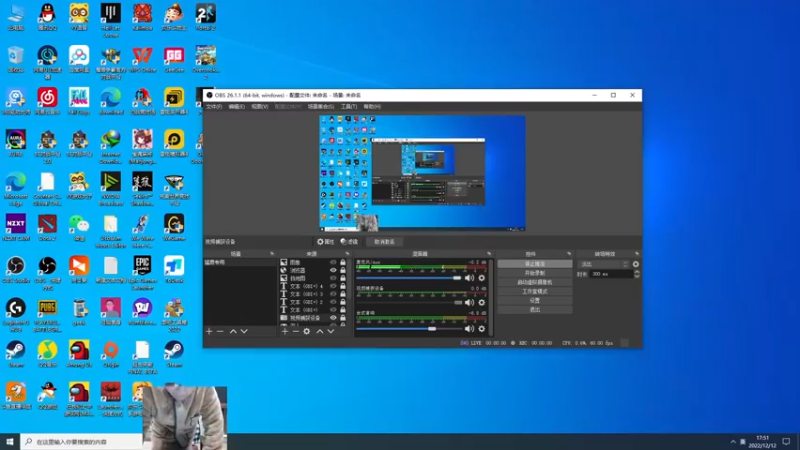Open transition properties gear beside 淡出
Image resolution: width=800 pixels, height=450 pixels.
click(x=636, y=264)
